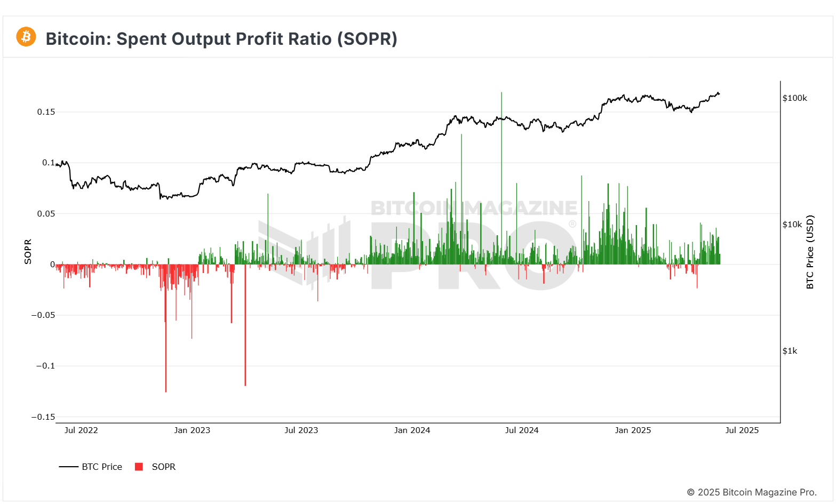The image size is (836, 504).
Task: Click the red SOPR legend swatch
Action: click(x=139, y=467)
